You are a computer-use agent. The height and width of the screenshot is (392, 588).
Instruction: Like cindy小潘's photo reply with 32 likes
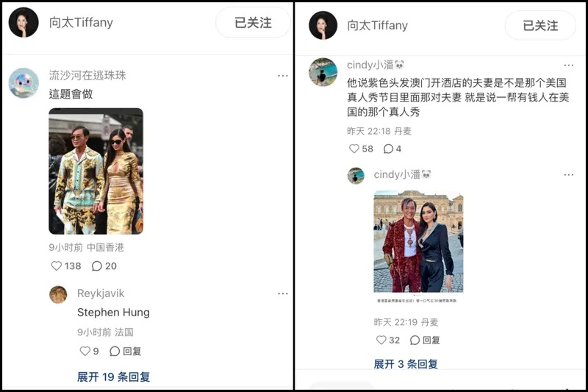381,340
